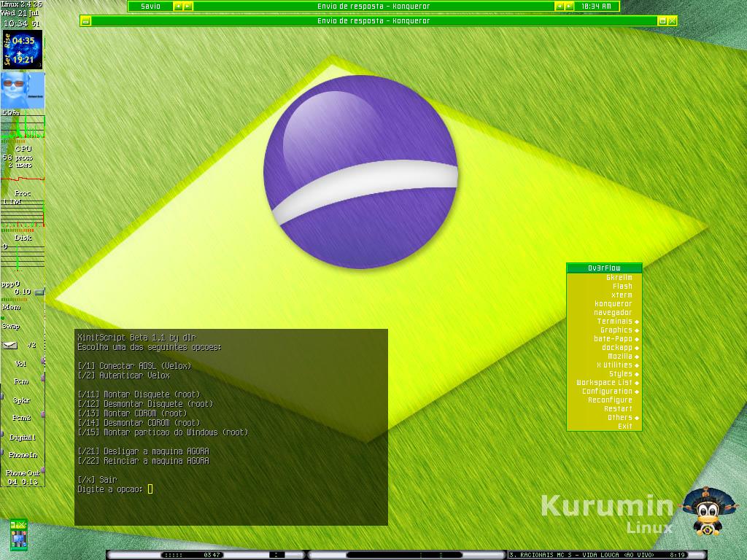
Task: Go to previous workspace via left arrow beside Savio
Action: [x=178, y=6]
